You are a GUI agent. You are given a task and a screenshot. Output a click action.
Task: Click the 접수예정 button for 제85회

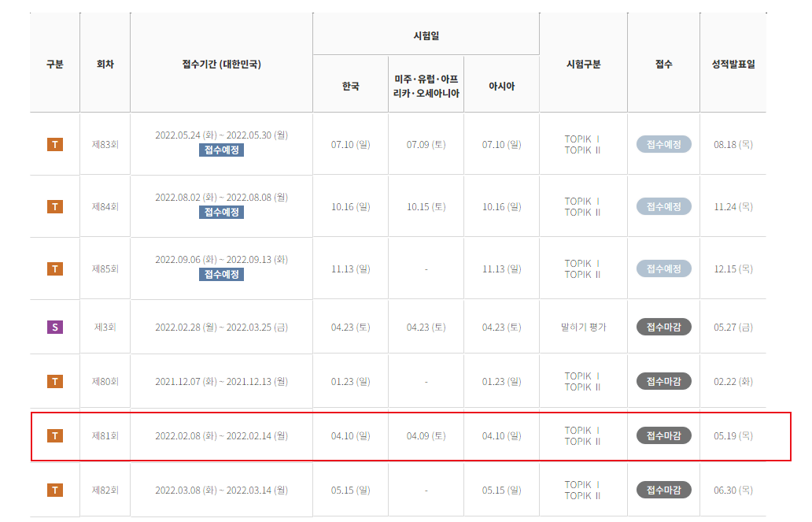pyautogui.click(x=663, y=268)
